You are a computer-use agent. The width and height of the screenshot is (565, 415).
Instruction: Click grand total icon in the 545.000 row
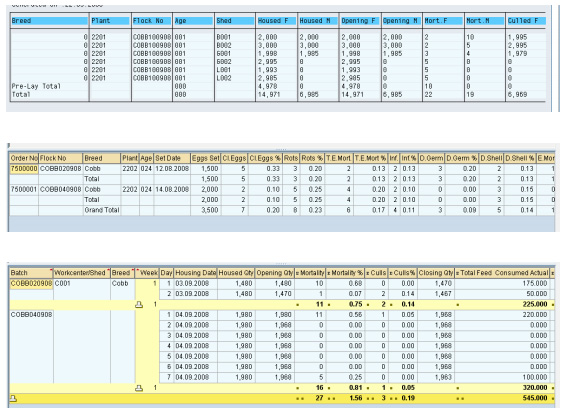(x=13, y=398)
